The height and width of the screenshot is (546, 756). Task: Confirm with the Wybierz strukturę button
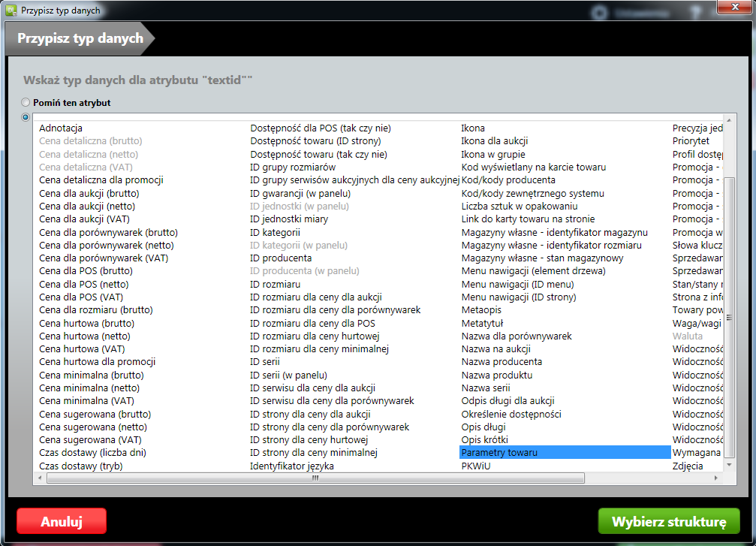668,521
